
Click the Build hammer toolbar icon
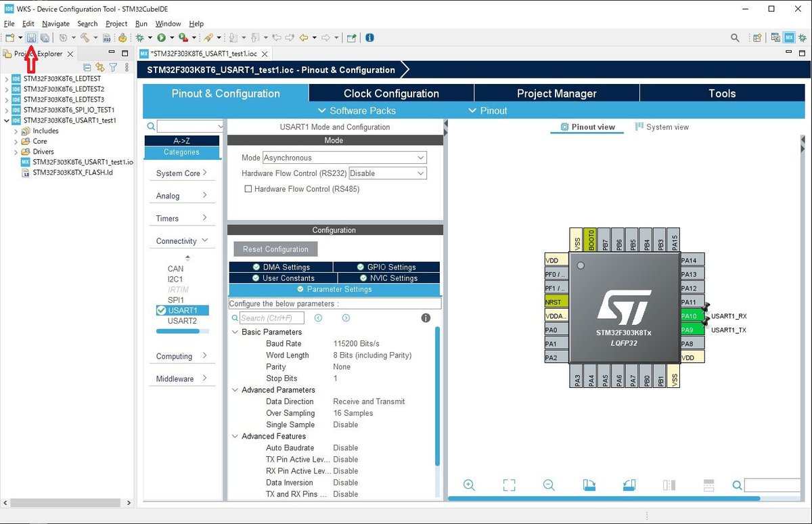point(85,38)
